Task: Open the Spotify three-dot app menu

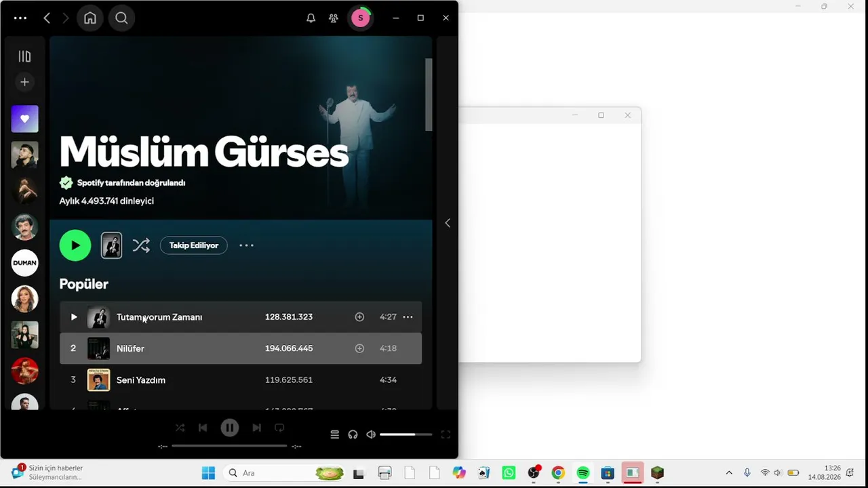Action: coord(20,18)
